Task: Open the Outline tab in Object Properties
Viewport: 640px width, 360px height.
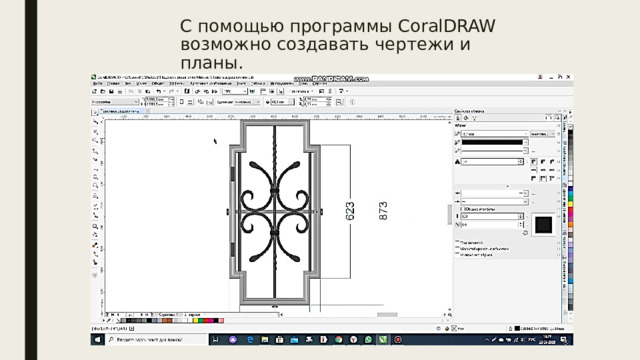Action: 458,118
